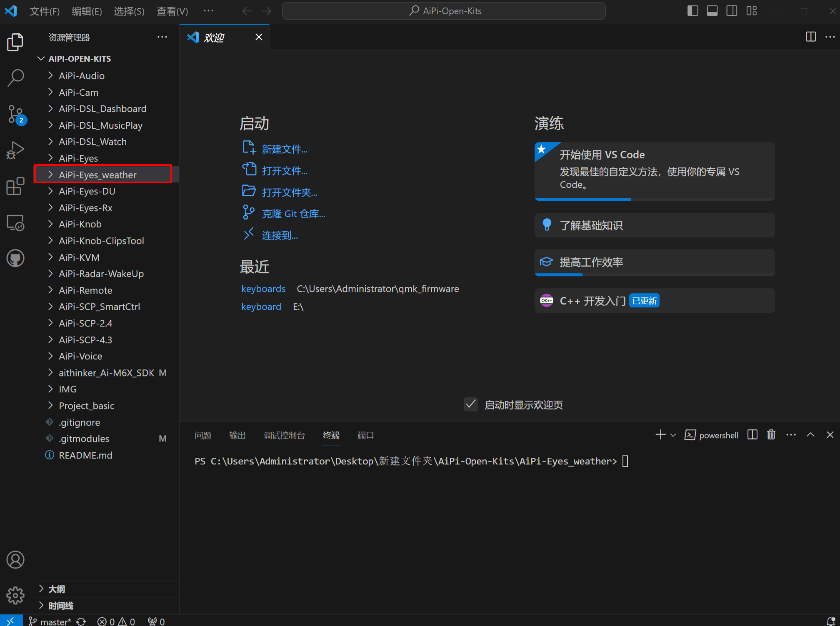Switch to the 输出 panel tab
This screenshot has height=626, width=840.
point(237,435)
